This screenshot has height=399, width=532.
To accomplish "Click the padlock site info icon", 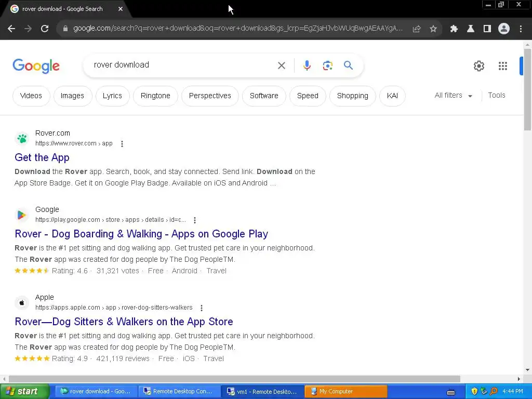I will 65,29.
